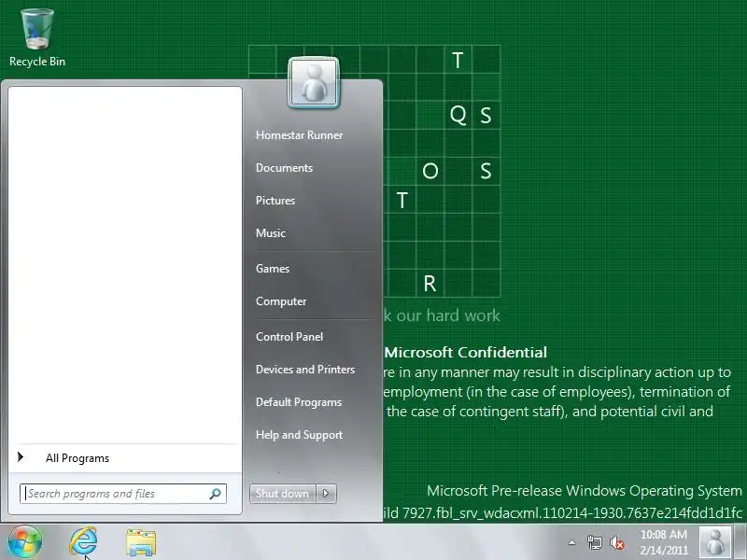Click the letter O tile on wallpaper
This screenshot has height=560, width=747.
(x=430, y=171)
